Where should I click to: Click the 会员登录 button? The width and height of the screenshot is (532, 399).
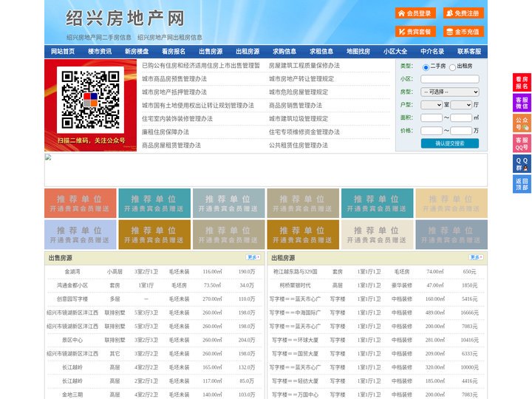[415, 13]
